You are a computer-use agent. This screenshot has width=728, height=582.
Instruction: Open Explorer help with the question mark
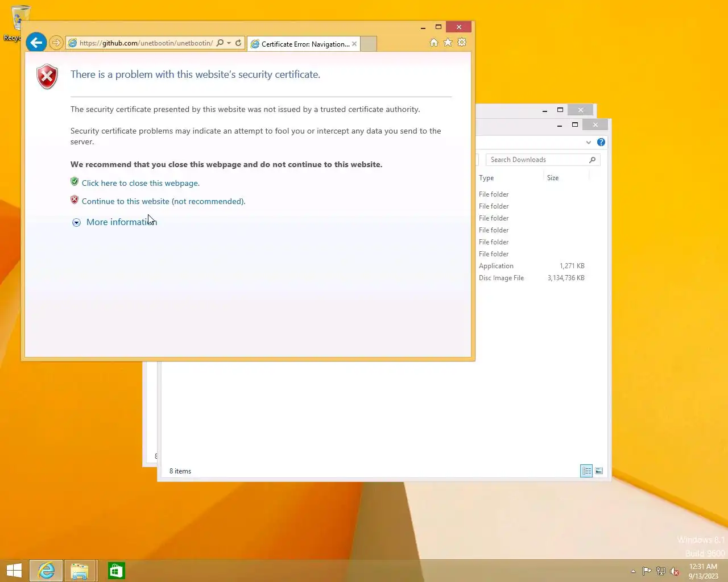point(601,142)
